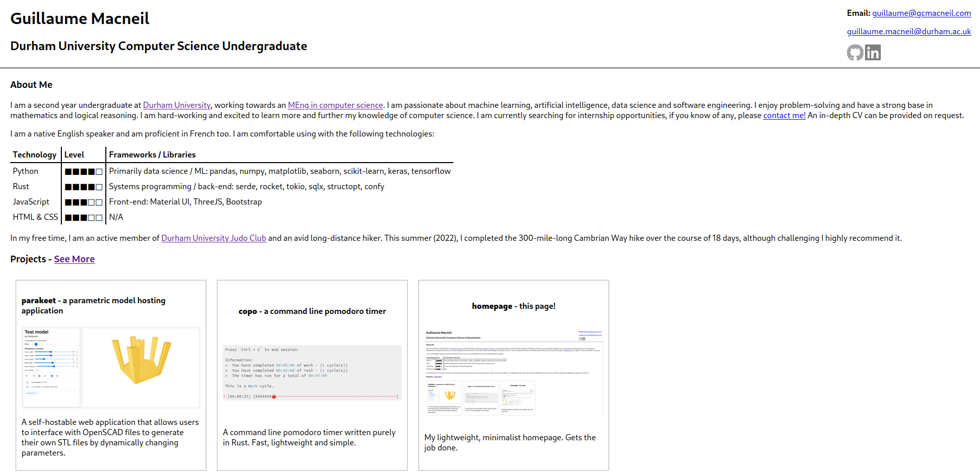Follow the MEng in computer science link

click(x=335, y=105)
